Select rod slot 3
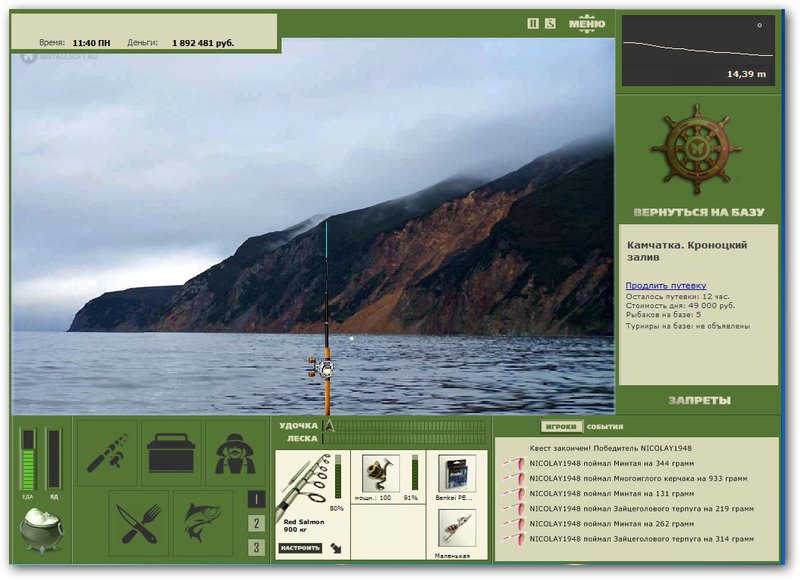Screen dimensions: 800x580 (256, 547)
